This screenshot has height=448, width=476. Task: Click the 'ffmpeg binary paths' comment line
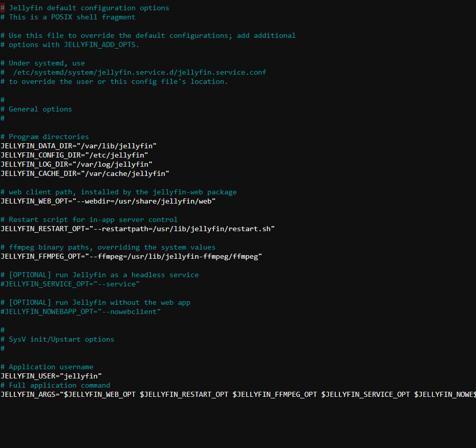click(x=108, y=247)
